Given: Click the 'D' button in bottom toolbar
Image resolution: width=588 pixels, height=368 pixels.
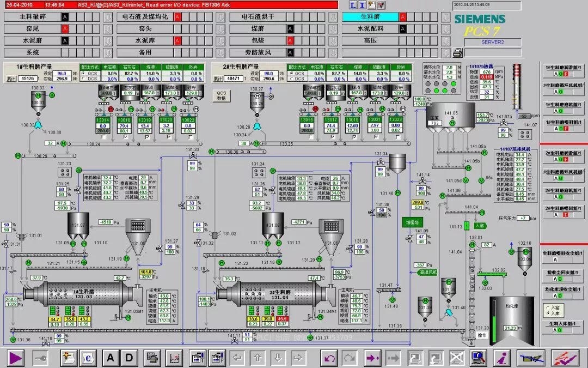Looking at the screenshot, I should click(130, 358).
